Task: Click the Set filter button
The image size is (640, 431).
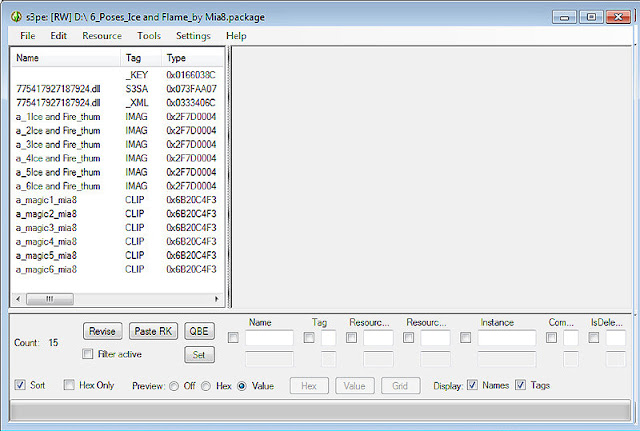Action: tap(199, 355)
